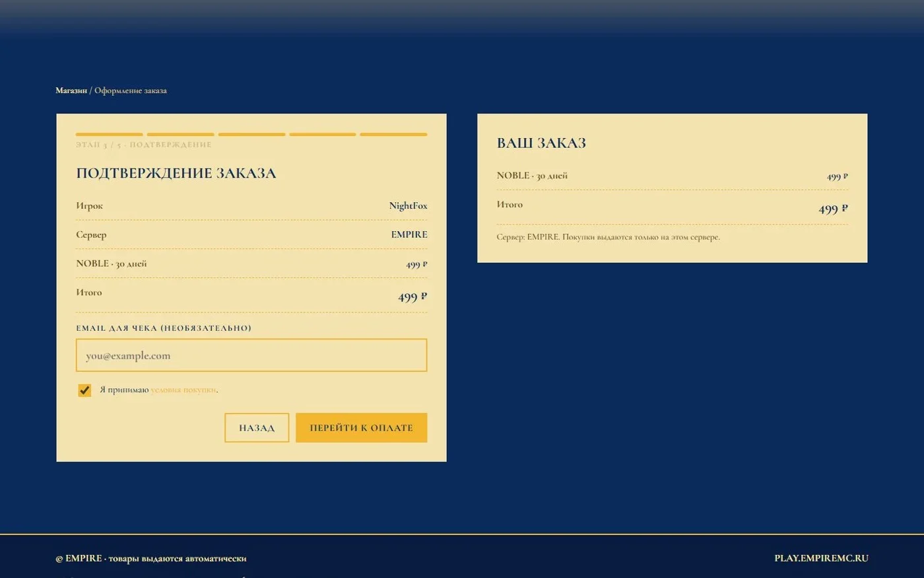Click the 'EMAIL ДЛЯ ЧЕКА (НЕОБЯЗАТЕЛЬНО)' label
Image resolution: width=924 pixels, height=578 pixels.
pyautogui.click(x=164, y=328)
